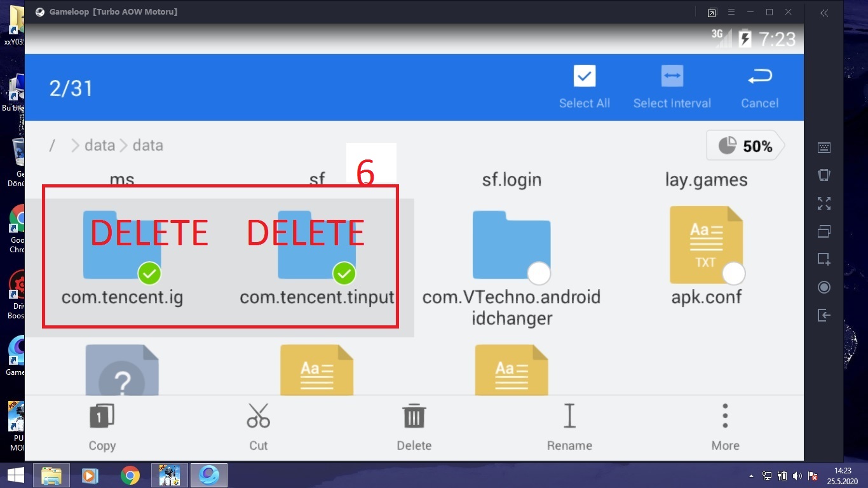Click the battery power tray icon
Viewport: 868px width, 488px height.
pyautogui.click(x=782, y=476)
